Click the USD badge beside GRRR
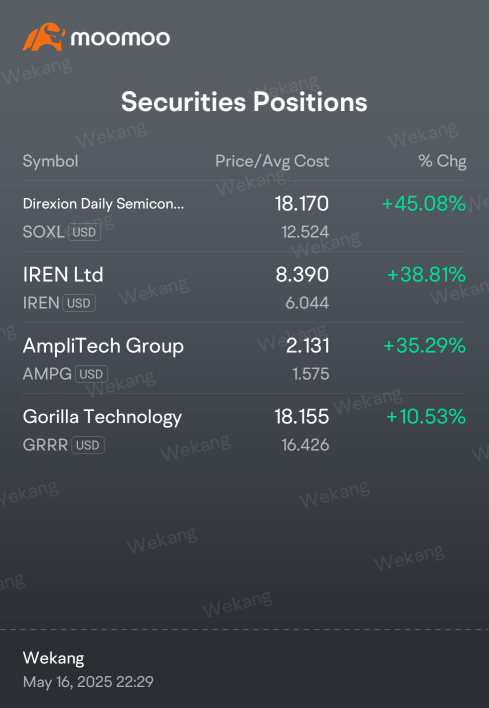Screen dimensions: 489x708 (88, 445)
